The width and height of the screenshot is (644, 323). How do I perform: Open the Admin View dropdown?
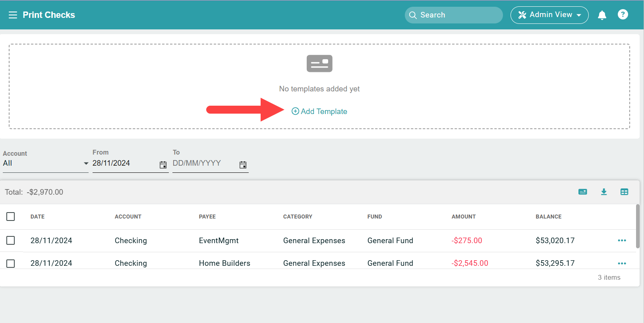coord(549,15)
